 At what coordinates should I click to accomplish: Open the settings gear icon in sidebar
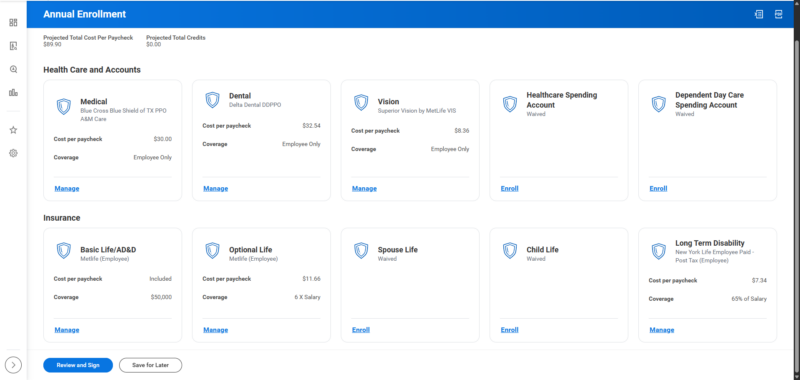pos(13,153)
